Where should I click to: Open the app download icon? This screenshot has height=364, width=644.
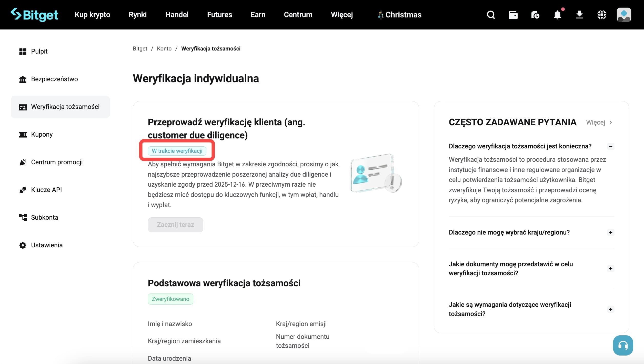pyautogui.click(x=579, y=15)
